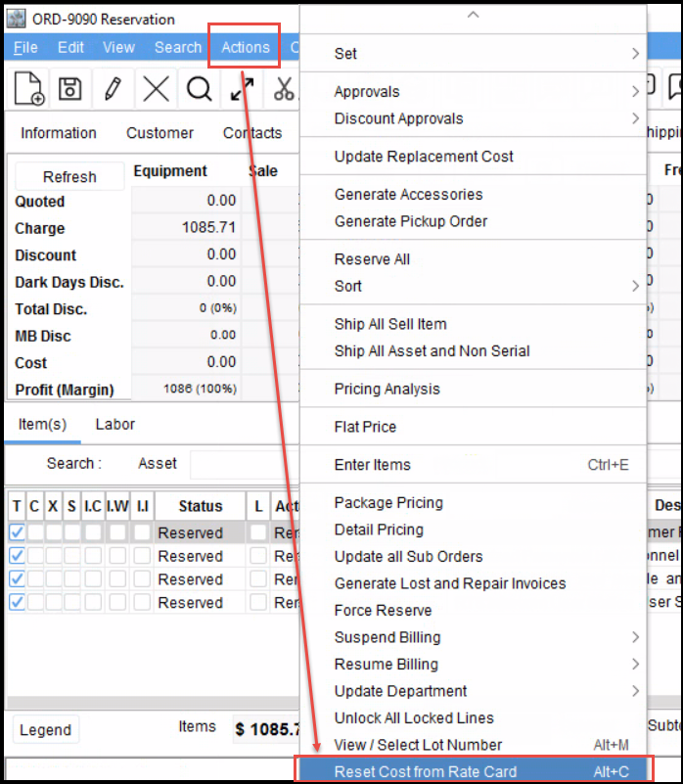Click the New document icon in toolbar
Screen dimensions: 683x784
tap(28, 89)
